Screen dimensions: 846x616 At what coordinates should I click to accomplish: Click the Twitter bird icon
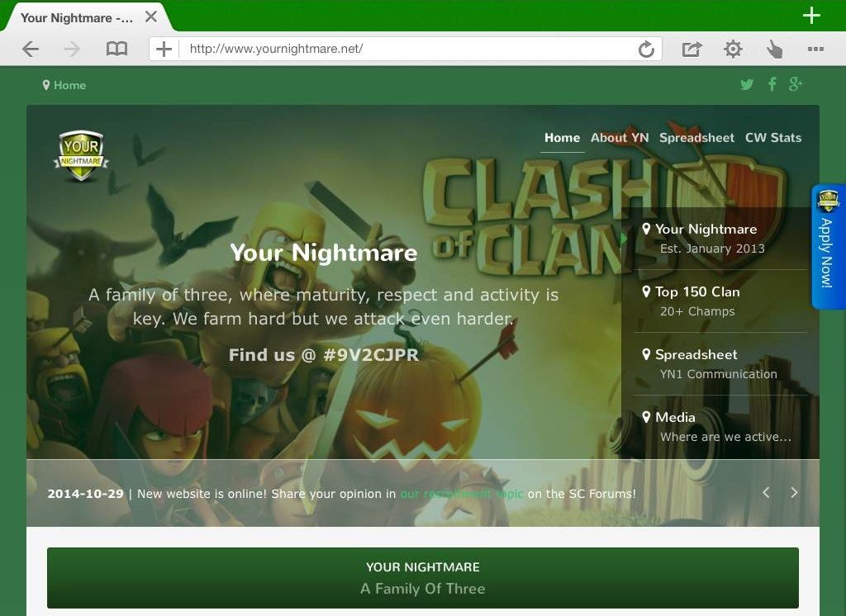click(x=747, y=84)
